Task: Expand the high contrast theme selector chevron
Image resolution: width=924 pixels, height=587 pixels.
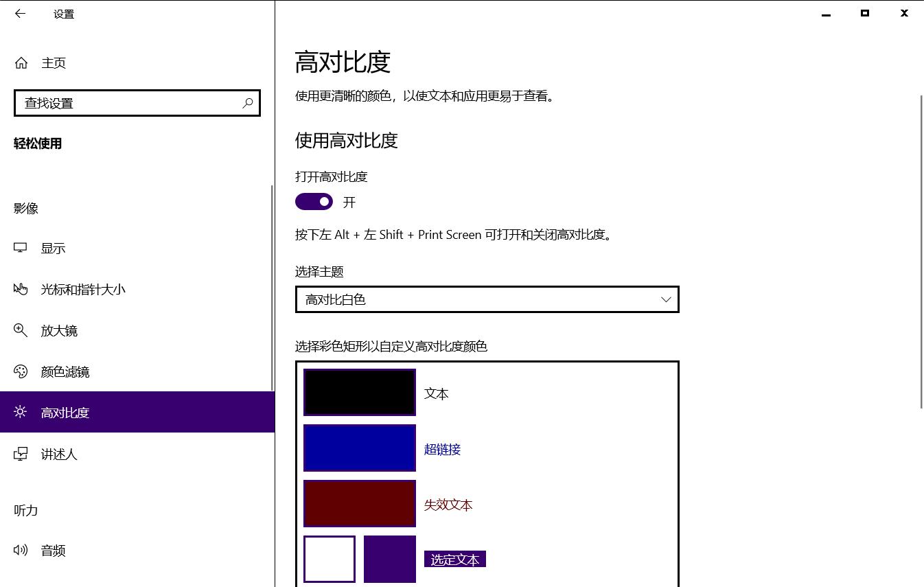Action: tap(665, 299)
